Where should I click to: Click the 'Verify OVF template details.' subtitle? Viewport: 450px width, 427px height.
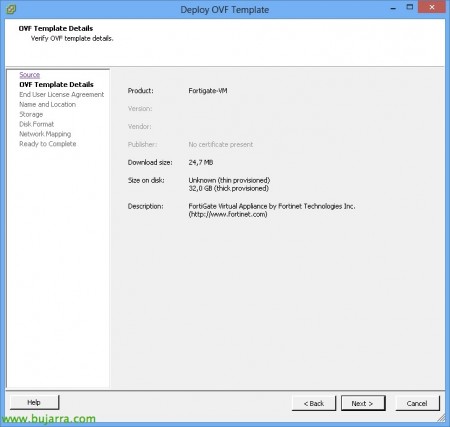[x=72, y=38]
